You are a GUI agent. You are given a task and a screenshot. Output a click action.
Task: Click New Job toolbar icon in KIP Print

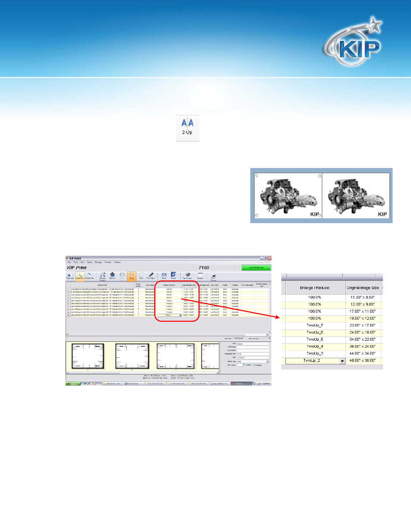pyautogui.click(x=70, y=276)
